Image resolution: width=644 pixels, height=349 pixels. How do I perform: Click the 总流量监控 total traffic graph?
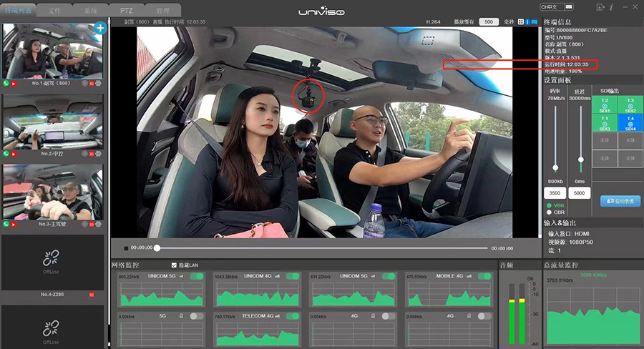pos(593,314)
